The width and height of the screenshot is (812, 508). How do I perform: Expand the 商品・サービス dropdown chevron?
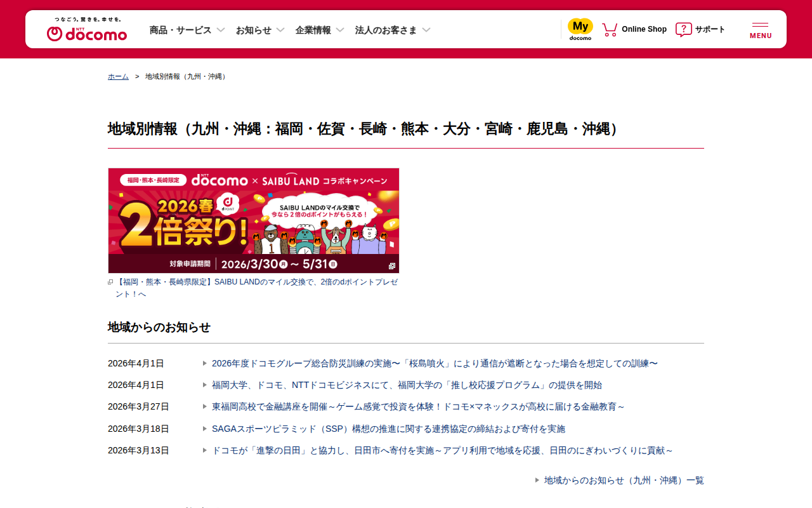point(221,30)
